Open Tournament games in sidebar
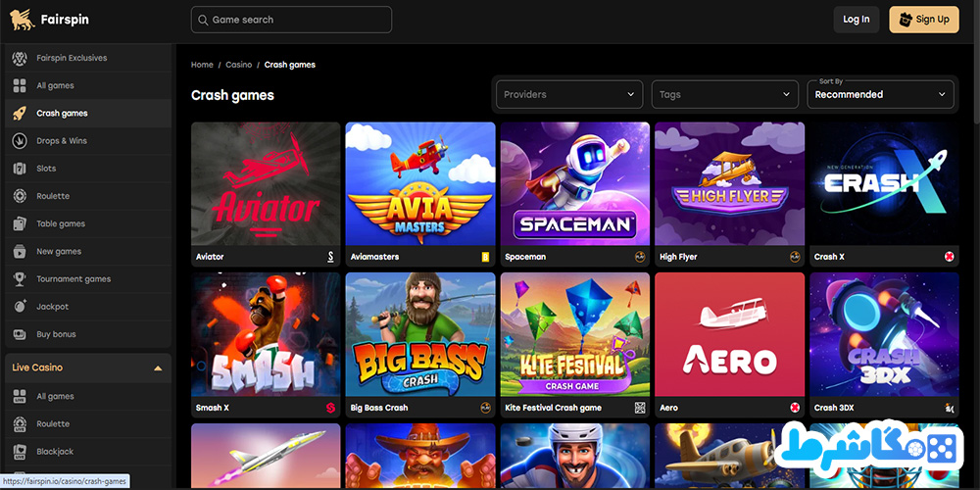 click(88, 278)
